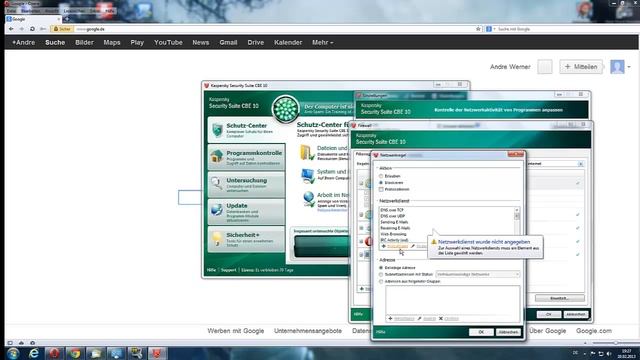
Task: Click bookmark star in address bar
Action: [478, 29]
